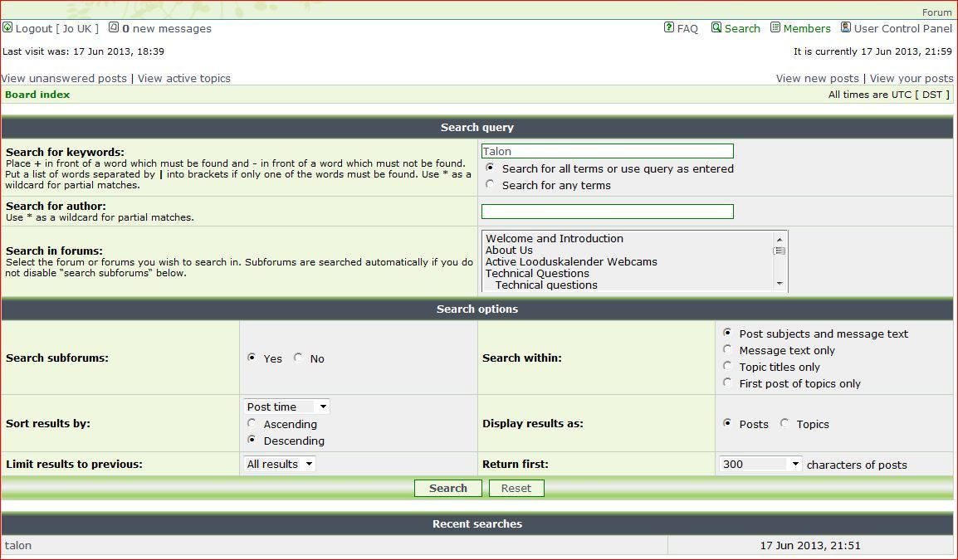Click the FAQ icon
Image resolution: width=958 pixels, height=560 pixels.
click(669, 27)
